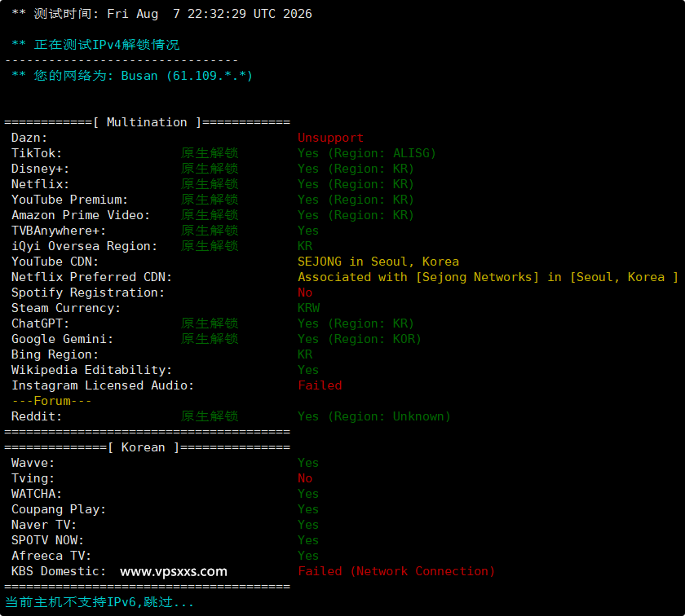Click the 'WATCHA:' label
This screenshot has height=616, width=685.
tap(37, 494)
